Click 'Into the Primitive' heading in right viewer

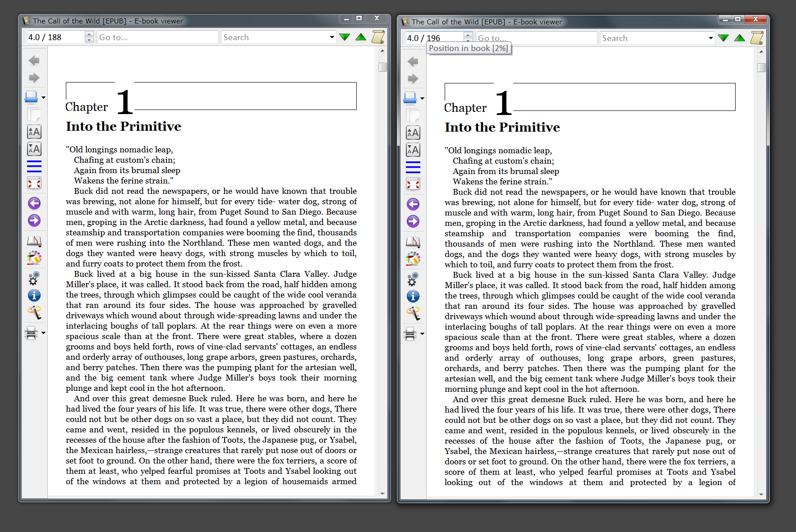pyautogui.click(x=502, y=127)
